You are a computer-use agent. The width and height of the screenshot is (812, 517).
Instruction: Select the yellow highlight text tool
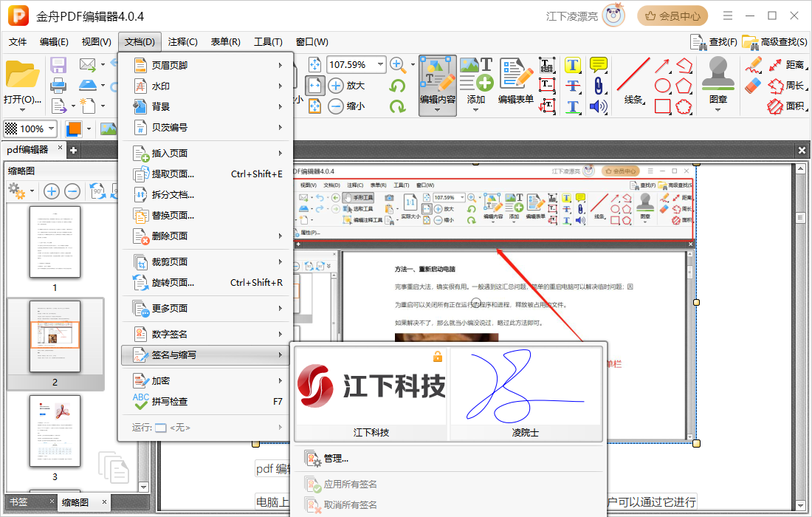coord(572,65)
